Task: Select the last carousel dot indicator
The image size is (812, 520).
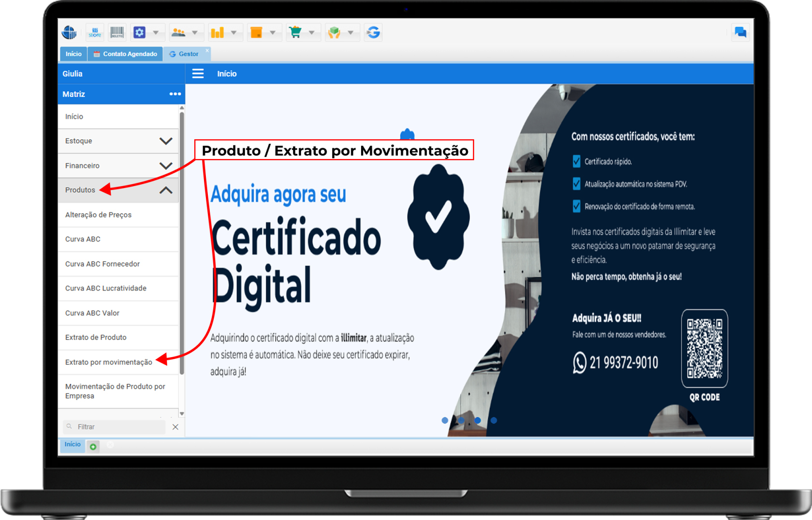Action: pyautogui.click(x=493, y=420)
